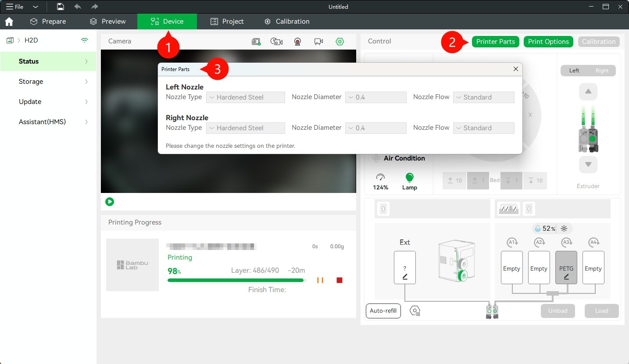Switch to the Calibration tab
This screenshot has width=629, height=364.
[287, 21]
